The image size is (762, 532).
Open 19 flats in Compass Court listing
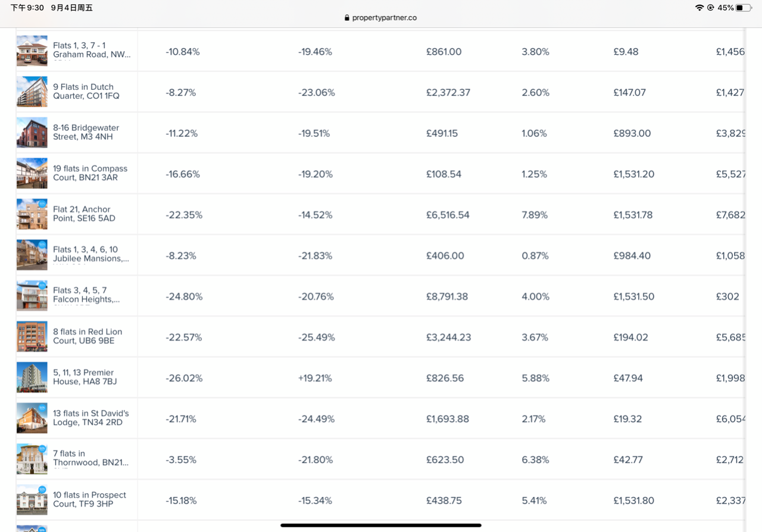coord(90,173)
